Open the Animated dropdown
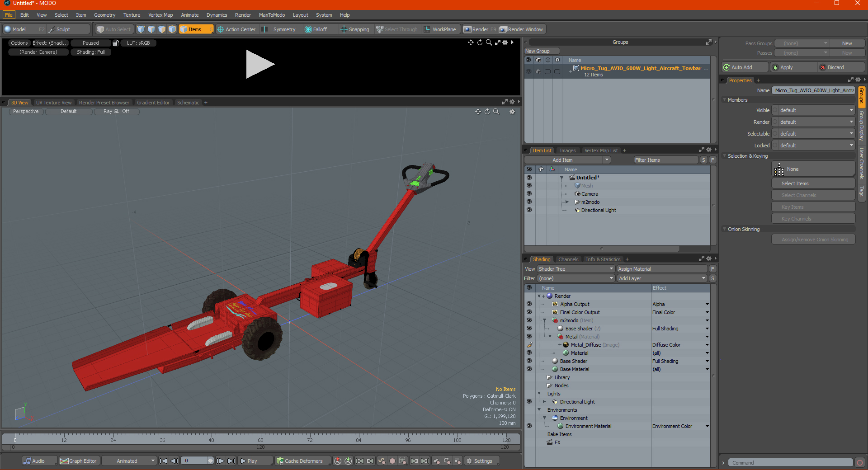 click(129, 461)
